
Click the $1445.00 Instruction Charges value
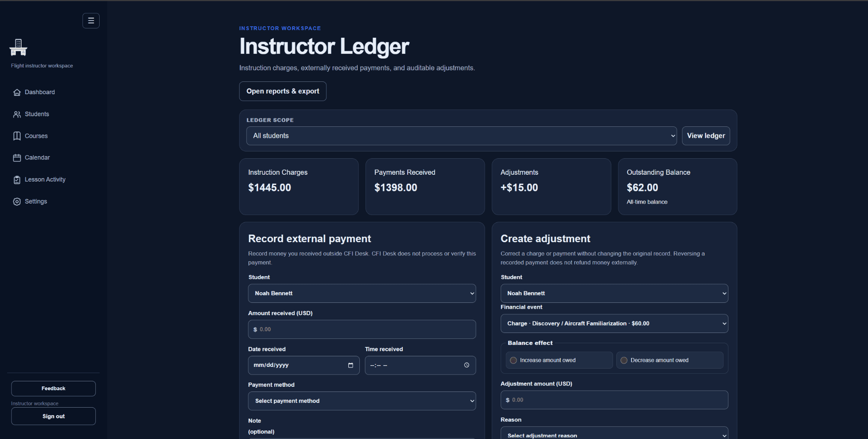270,188
